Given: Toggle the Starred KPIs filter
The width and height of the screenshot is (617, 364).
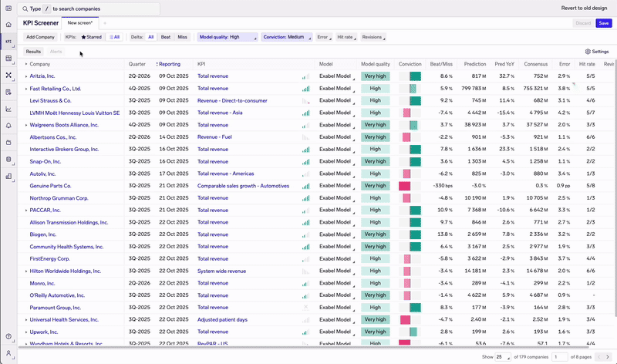Looking at the screenshot, I should click(x=91, y=37).
